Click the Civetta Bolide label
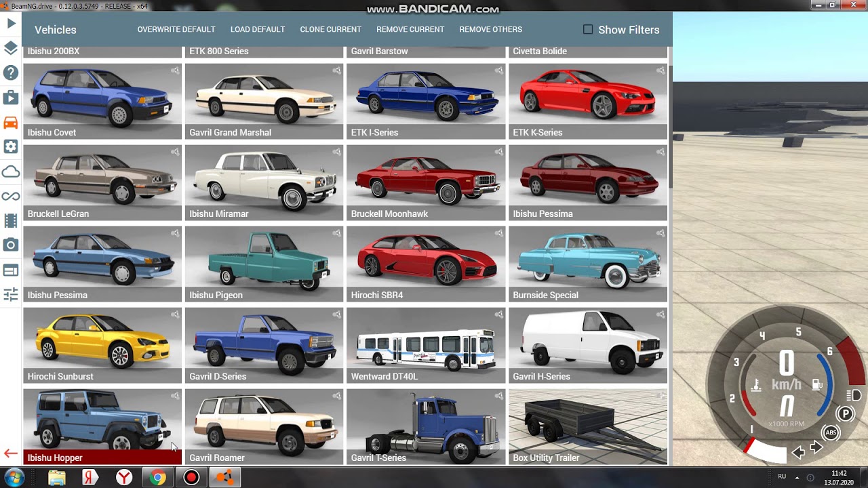This screenshot has width=868, height=488. (540, 52)
